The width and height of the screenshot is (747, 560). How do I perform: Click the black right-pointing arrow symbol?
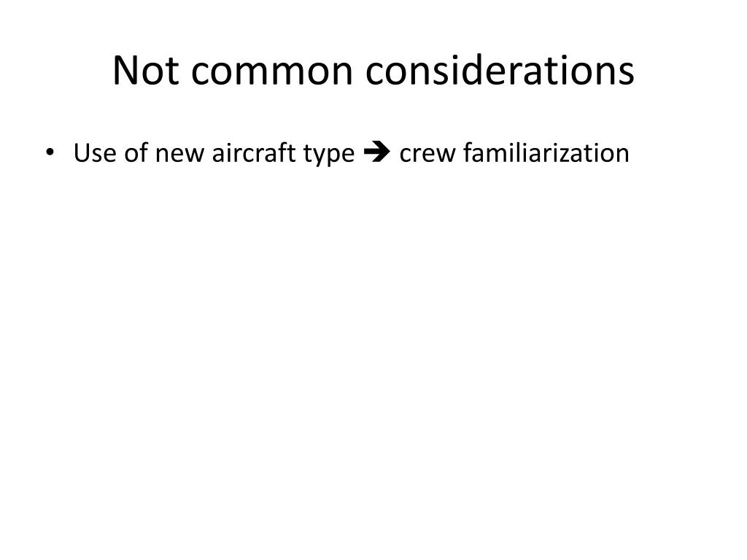tap(377, 152)
